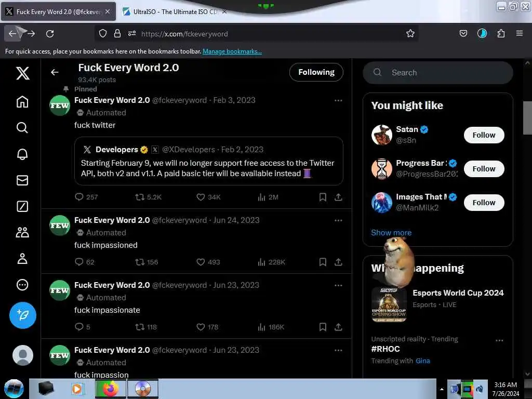
Task: Open Save to Pocket icon
Action: coord(463,33)
